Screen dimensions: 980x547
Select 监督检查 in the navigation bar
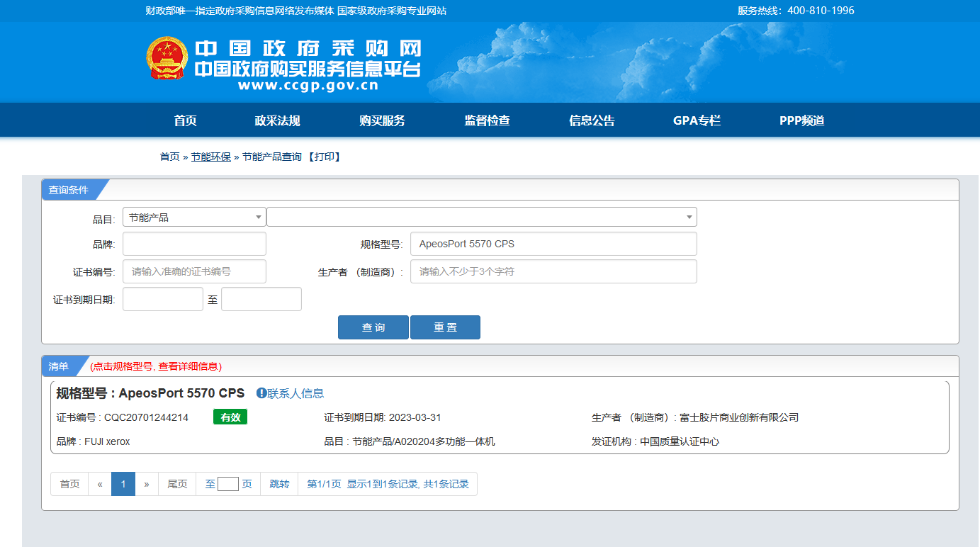point(487,120)
